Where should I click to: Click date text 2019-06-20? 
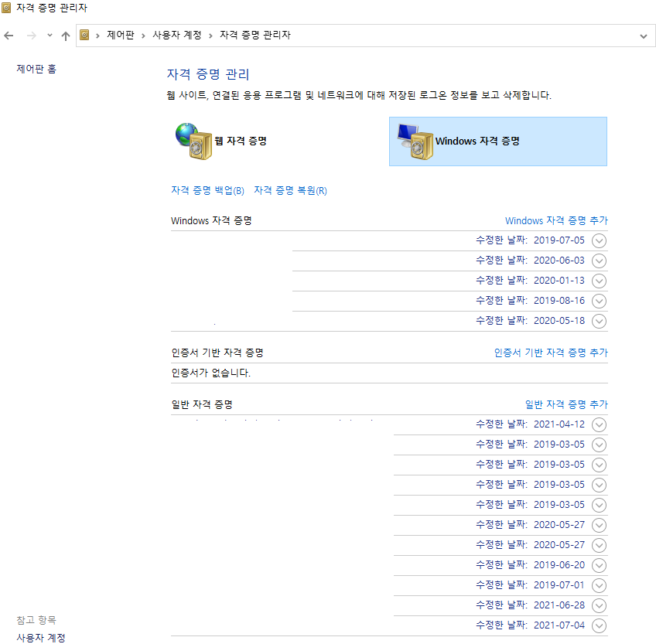pyautogui.click(x=559, y=565)
